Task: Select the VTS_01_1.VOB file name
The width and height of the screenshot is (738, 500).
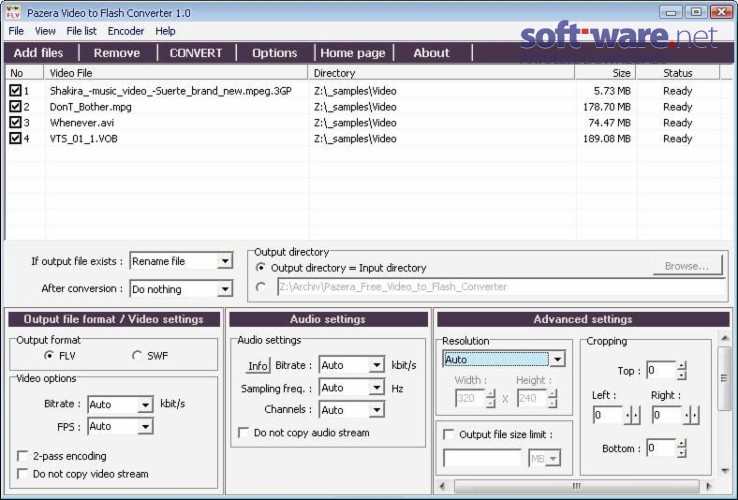Action: (x=84, y=139)
